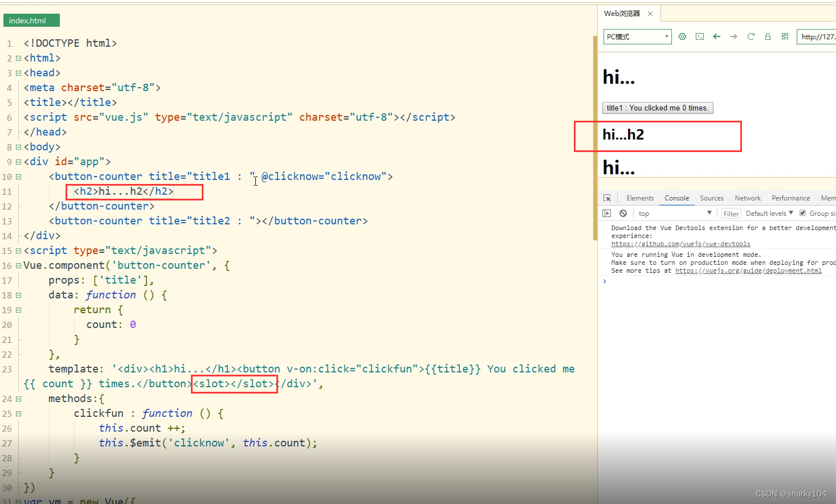Collapse the data function fold on line 18
Viewport: 836px width, 504px height.
tap(19, 295)
